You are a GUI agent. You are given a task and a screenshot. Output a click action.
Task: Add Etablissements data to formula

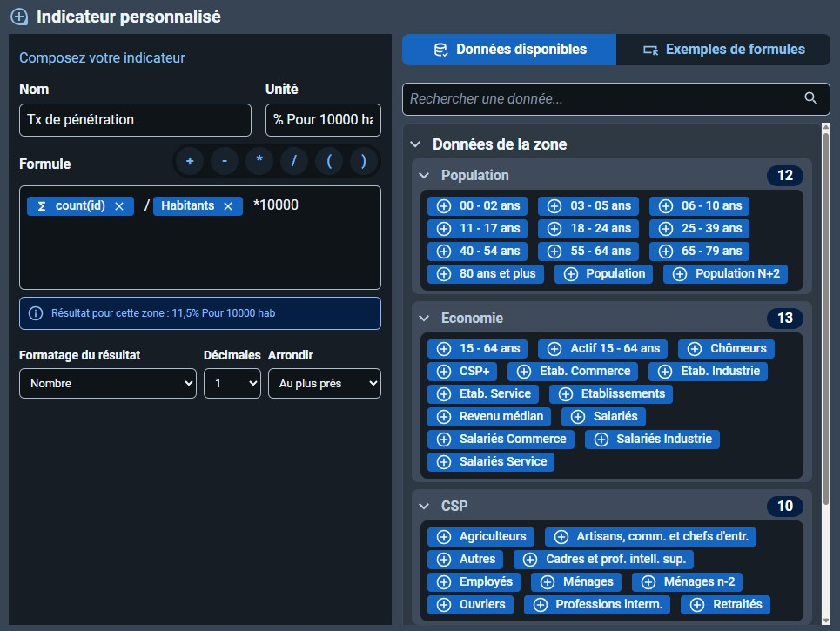611,394
